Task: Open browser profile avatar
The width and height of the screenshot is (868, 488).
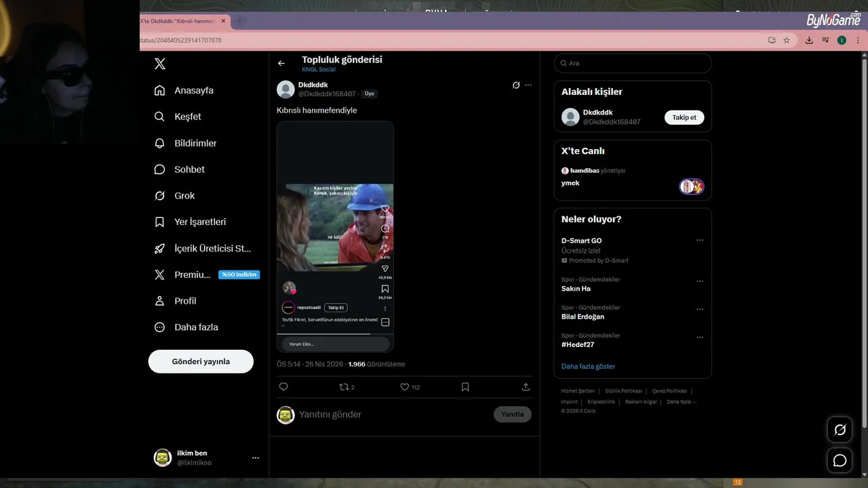Action: click(x=842, y=41)
